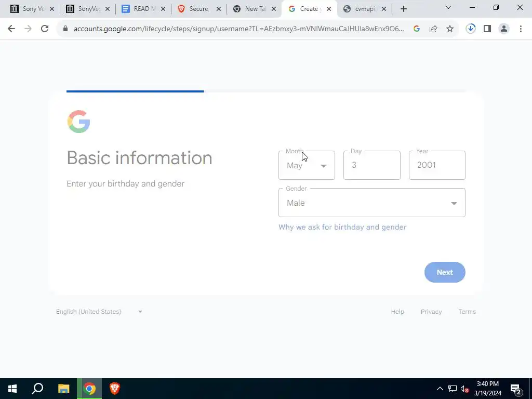
Task: Close the New Tab tab
Action: pos(274,9)
